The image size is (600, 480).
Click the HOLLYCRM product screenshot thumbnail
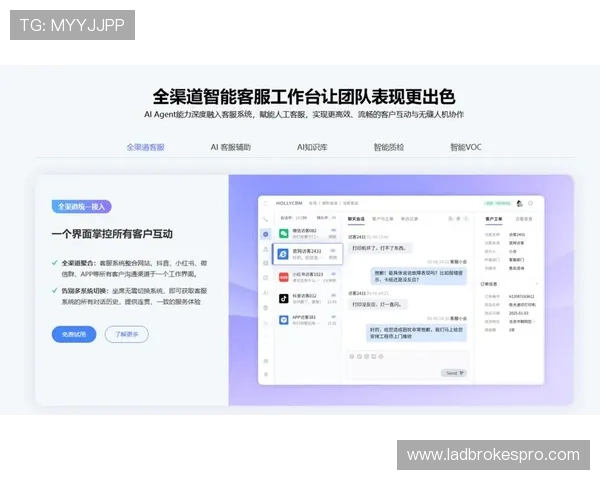point(401,290)
